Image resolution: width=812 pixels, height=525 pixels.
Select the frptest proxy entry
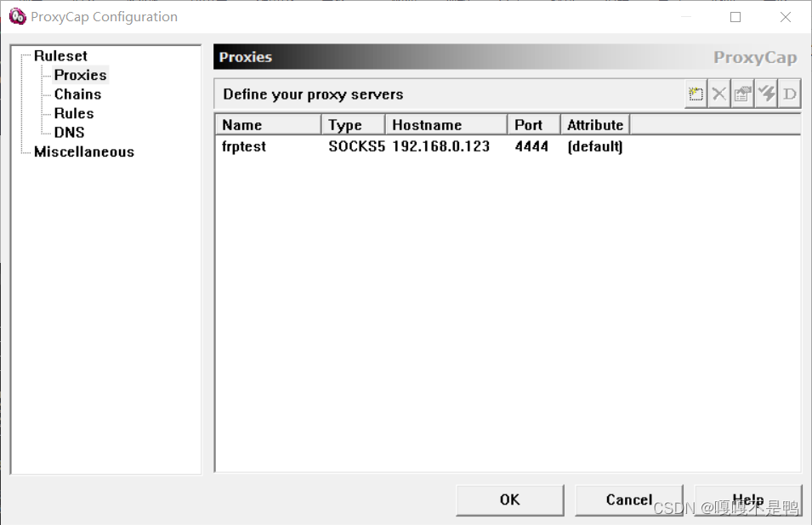click(x=244, y=146)
